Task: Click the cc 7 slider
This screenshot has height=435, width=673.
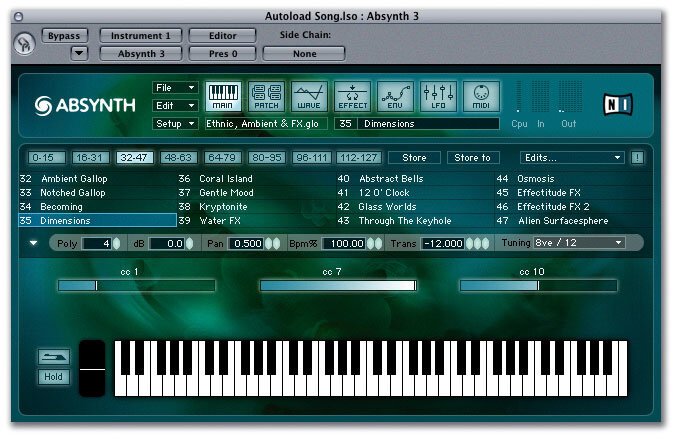Action: pos(338,285)
